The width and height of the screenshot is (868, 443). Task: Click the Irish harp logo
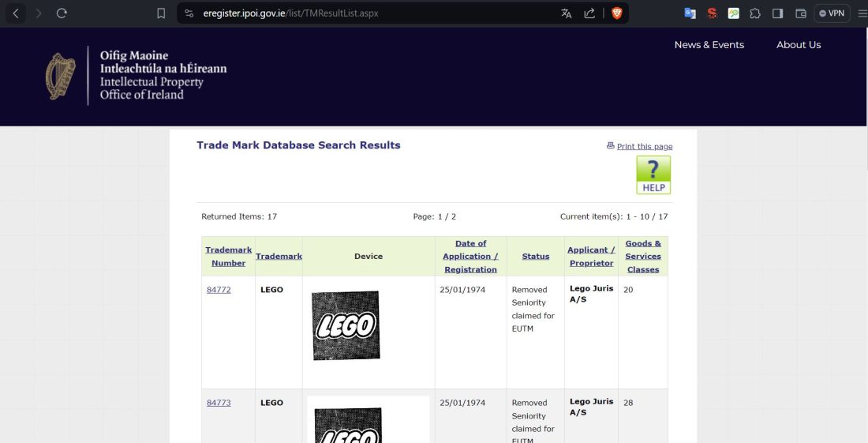[60, 76]
